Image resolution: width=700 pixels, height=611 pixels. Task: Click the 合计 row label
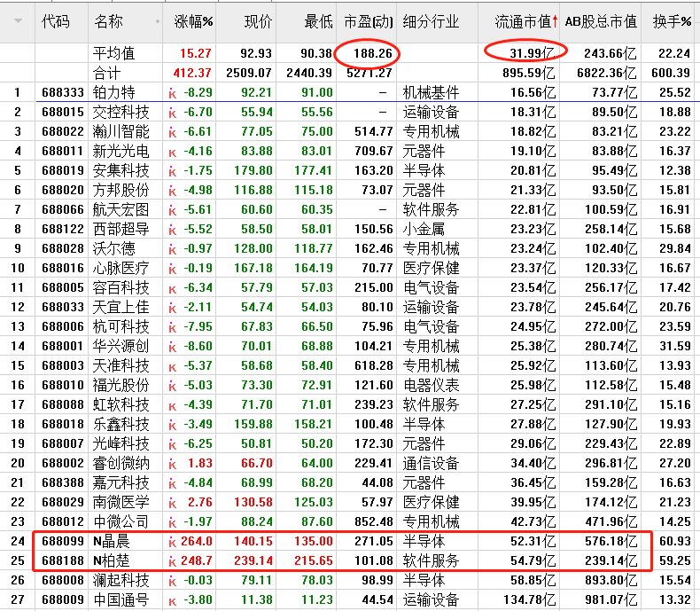[x=106, y=73]
